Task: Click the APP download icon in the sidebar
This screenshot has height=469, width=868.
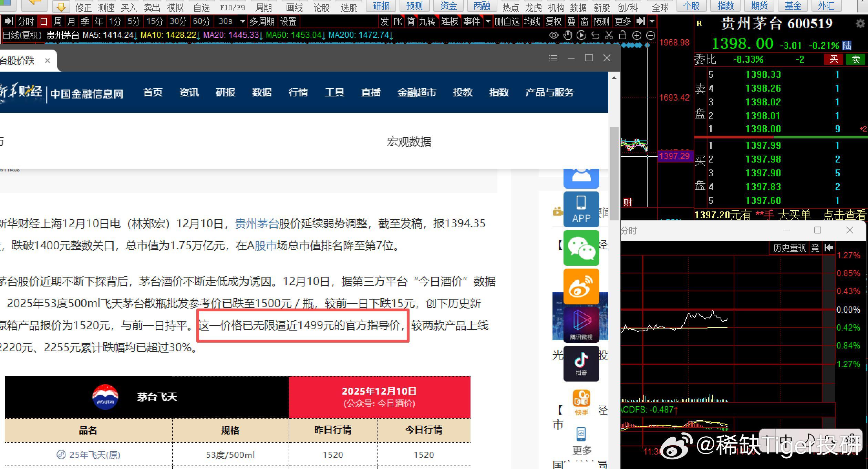Action: coord(581,209)
